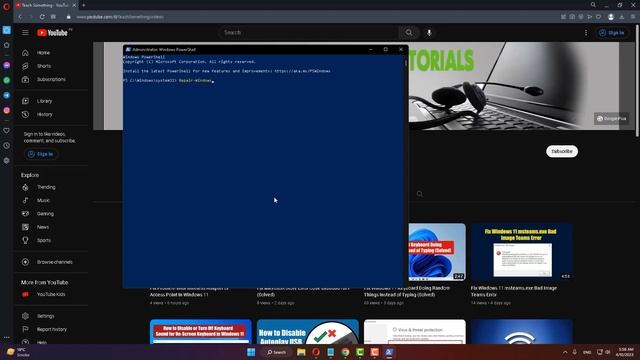
Task: Switch to PowerShell taskbar icon
Action: tap(389, 352)
